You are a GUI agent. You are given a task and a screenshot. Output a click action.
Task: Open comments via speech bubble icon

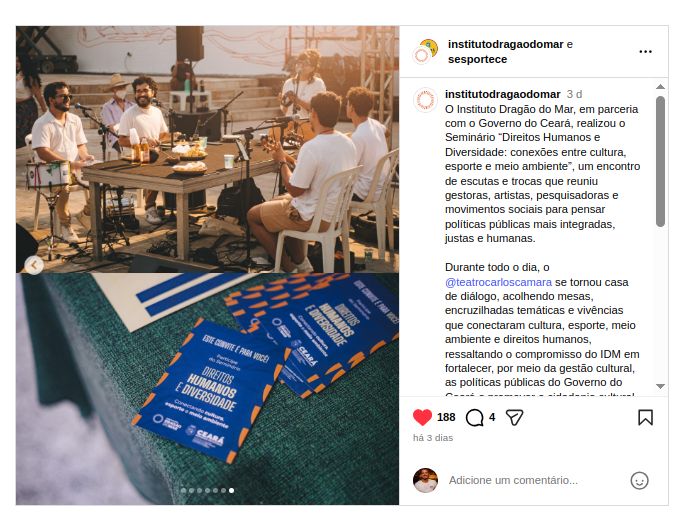(x=474, y=417)
